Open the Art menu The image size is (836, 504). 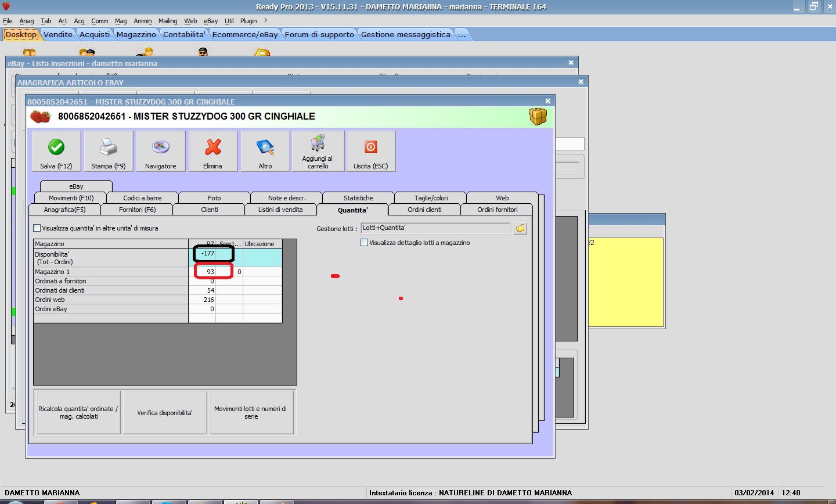point(63,21)
